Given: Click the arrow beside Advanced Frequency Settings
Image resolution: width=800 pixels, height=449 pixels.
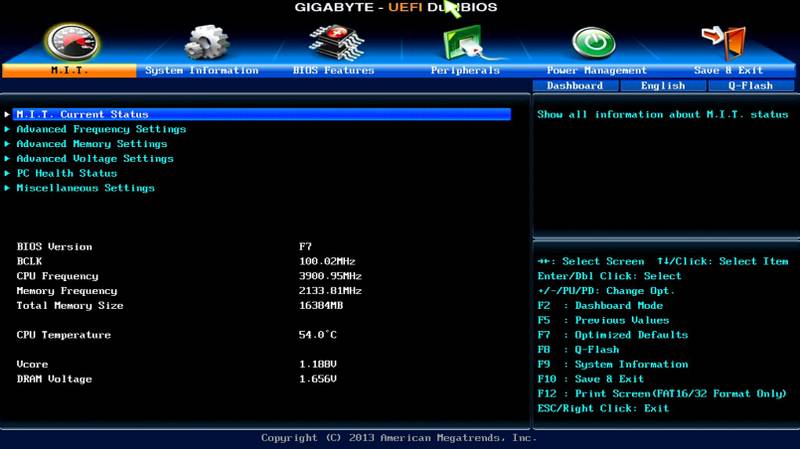Looking at the screenshot, I should click(x=7, y=129).
